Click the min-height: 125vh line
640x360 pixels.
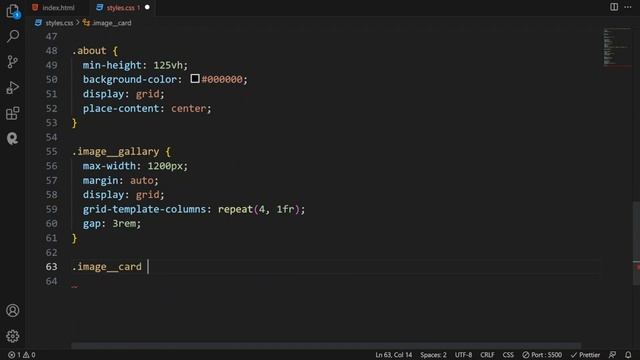135,65
